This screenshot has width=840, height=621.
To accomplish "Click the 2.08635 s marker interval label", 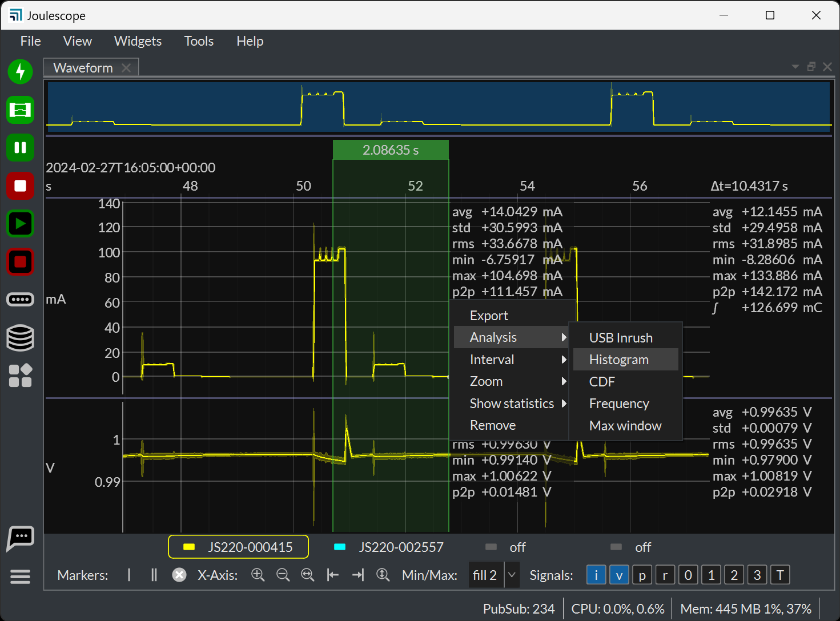I will coord(391,150).
